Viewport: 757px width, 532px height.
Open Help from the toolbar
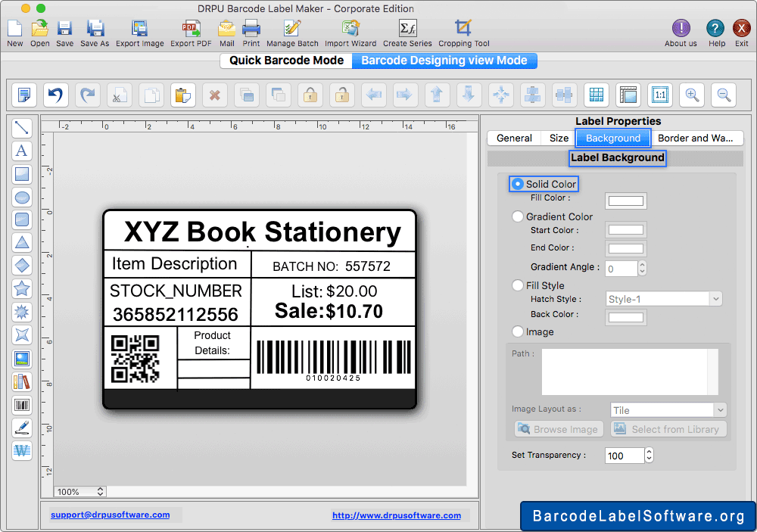click(715, 29)
